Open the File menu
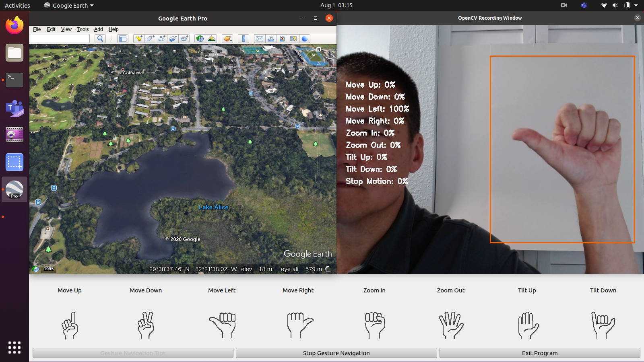The image size is (644, 362). tap(37, 29)
